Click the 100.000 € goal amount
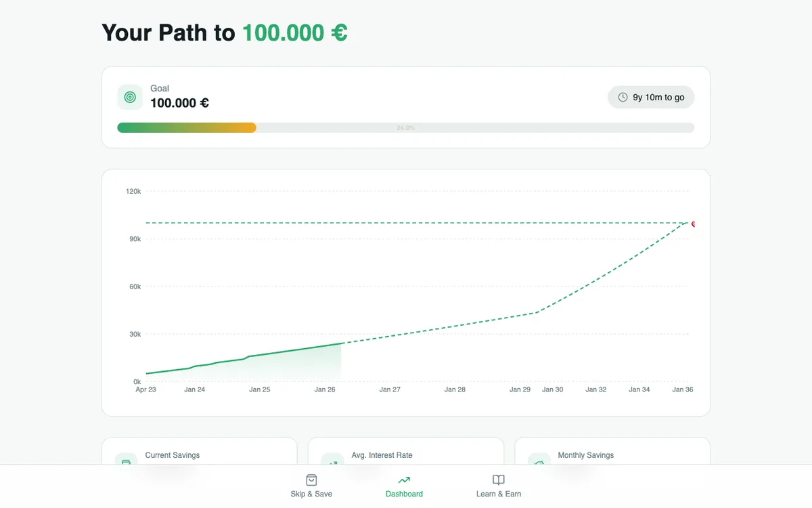The image size is (812, 508). [179, 103]
